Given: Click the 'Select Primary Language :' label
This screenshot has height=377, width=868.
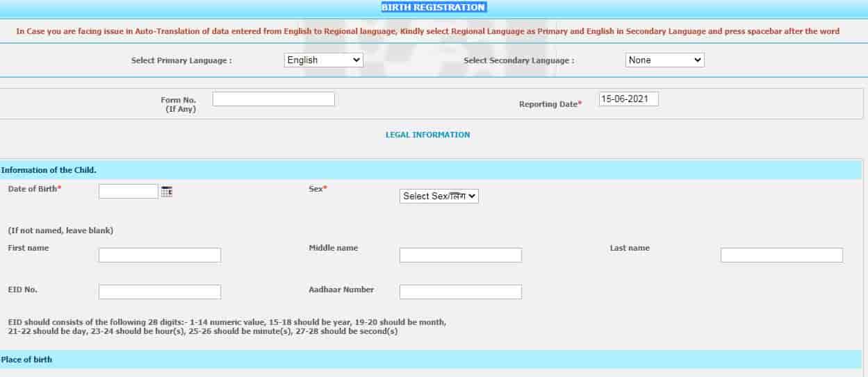Looking at the screenshot, I should tap(181, 61).
